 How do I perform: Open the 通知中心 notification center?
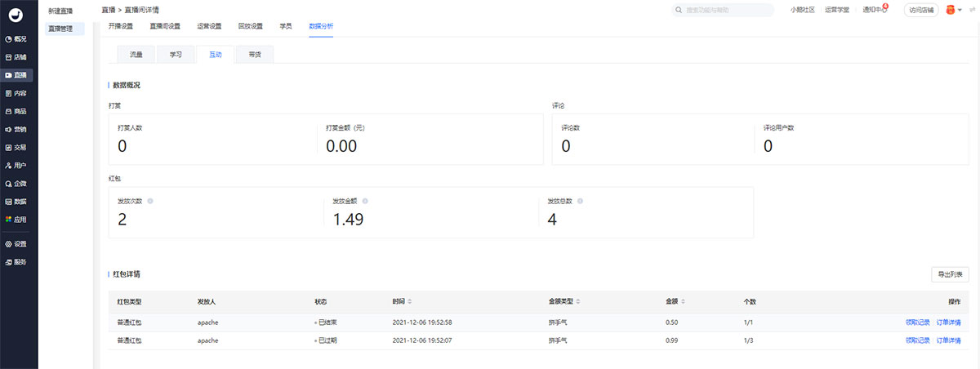click(x=875, y=10)
